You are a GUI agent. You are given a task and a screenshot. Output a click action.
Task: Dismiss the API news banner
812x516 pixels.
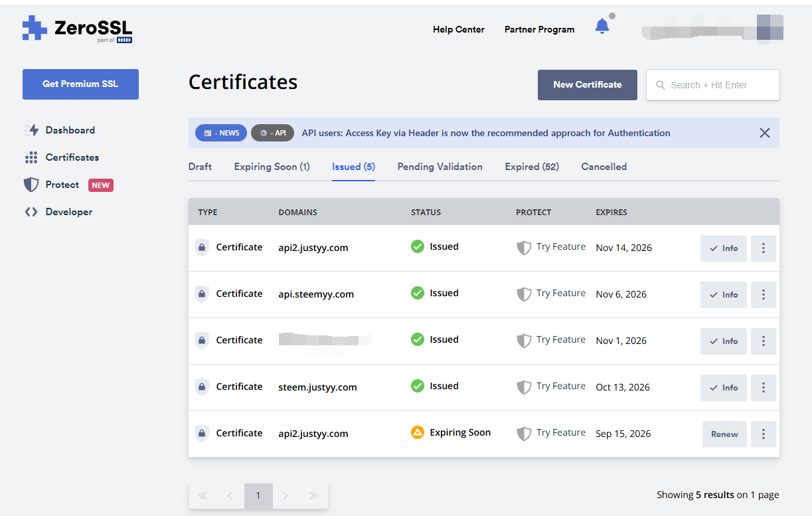765,133
